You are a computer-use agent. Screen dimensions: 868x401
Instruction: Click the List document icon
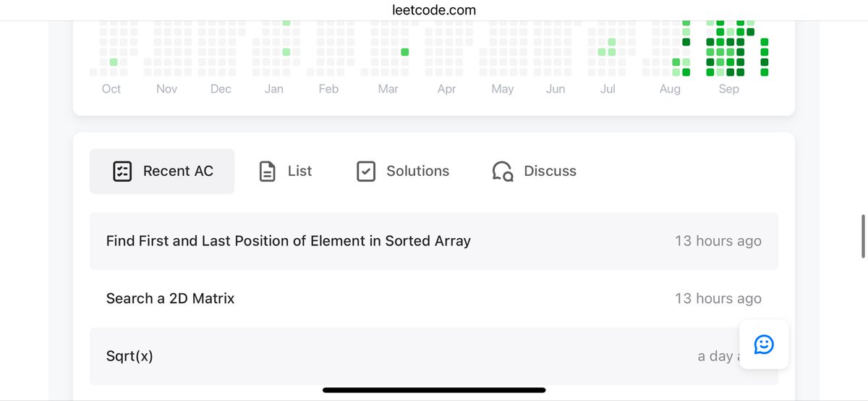point(268,172)
